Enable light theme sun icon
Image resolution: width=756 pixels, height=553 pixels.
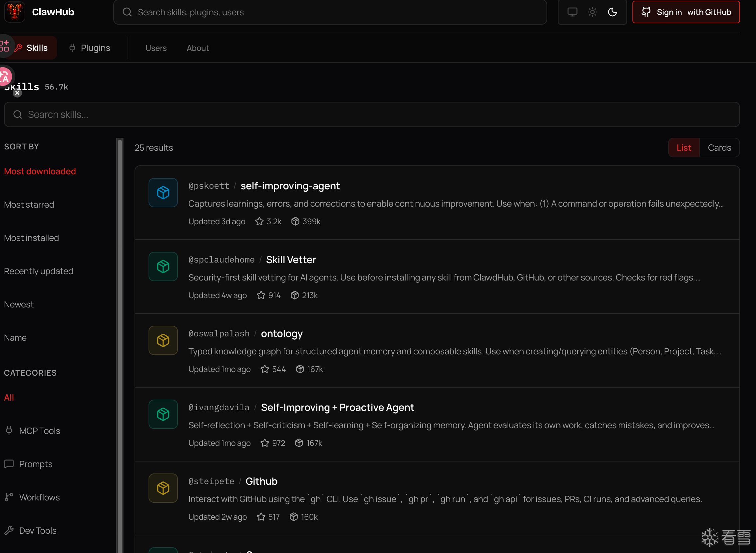click(x=592, y=12)
